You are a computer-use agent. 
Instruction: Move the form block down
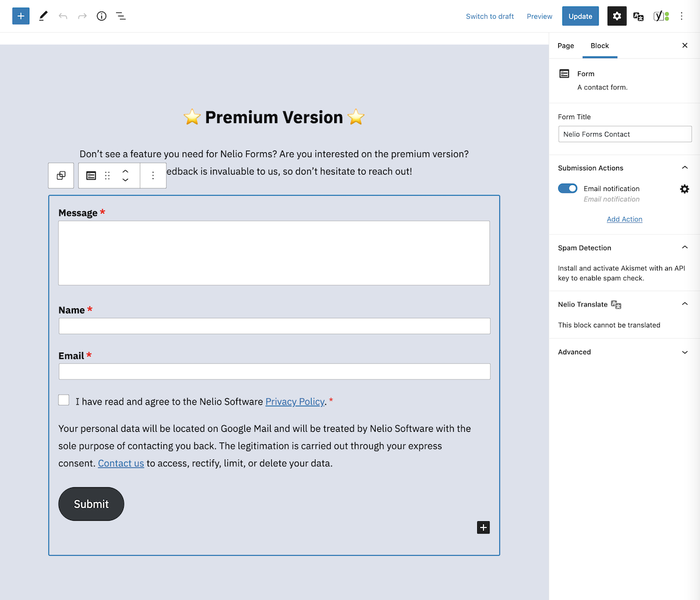pos(125,180)
